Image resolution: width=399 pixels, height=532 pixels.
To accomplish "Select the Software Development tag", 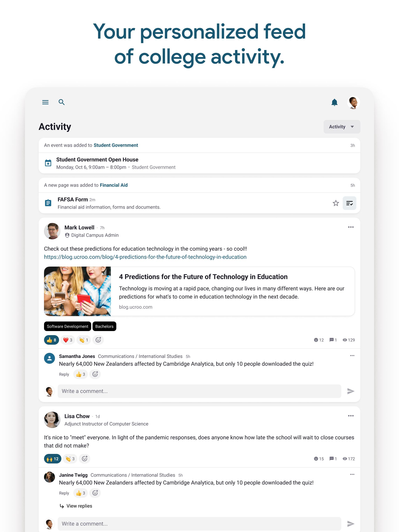I will coord(67,326).
